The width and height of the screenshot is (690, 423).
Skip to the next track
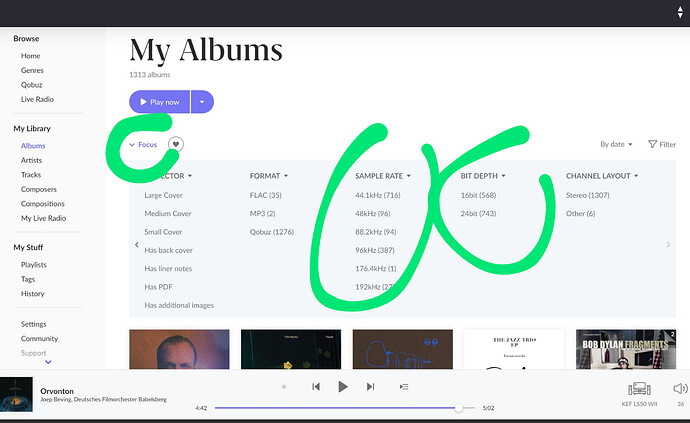point(370,386)
